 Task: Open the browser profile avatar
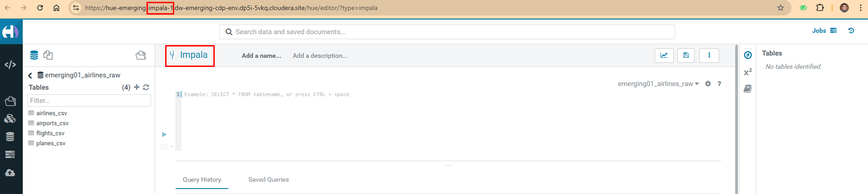844,8
